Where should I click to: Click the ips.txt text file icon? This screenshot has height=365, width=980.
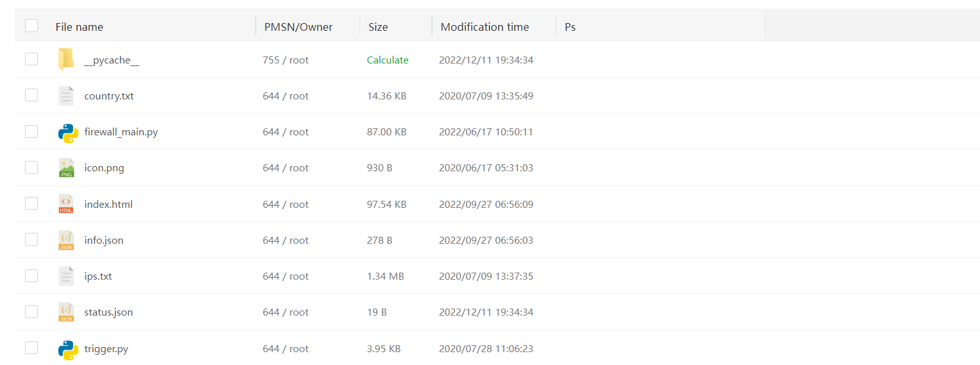tap(66, 276)
